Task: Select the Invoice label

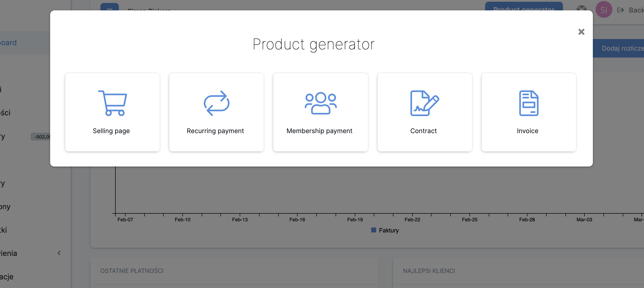Action: (528, 131)
